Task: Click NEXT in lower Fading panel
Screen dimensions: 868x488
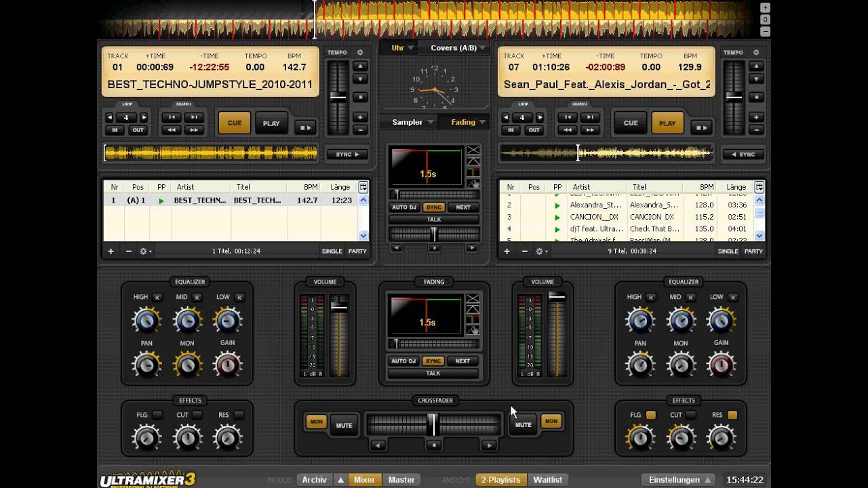Action: [462, 361]
